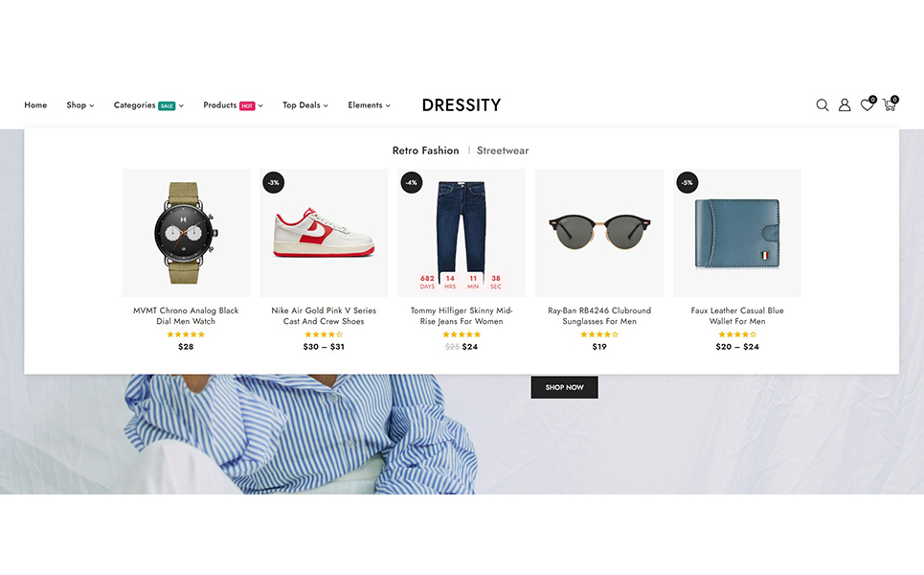
Task: Open the Elements menu
Action: coord(369,105)
